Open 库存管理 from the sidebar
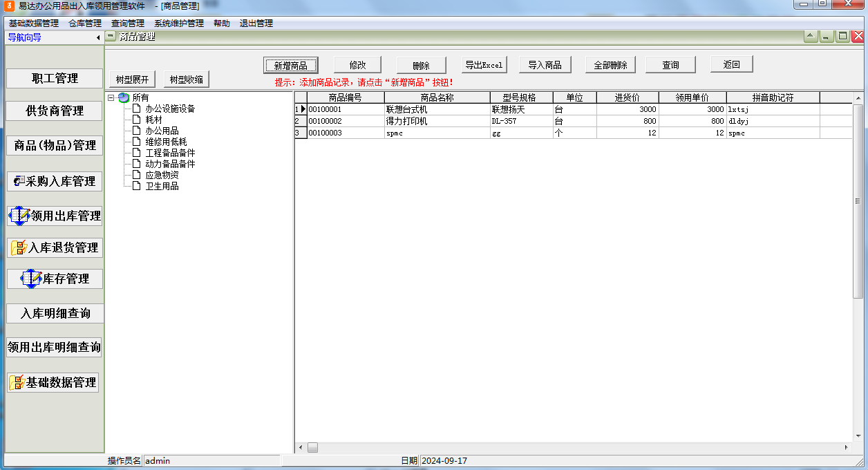 pos(55,279)
